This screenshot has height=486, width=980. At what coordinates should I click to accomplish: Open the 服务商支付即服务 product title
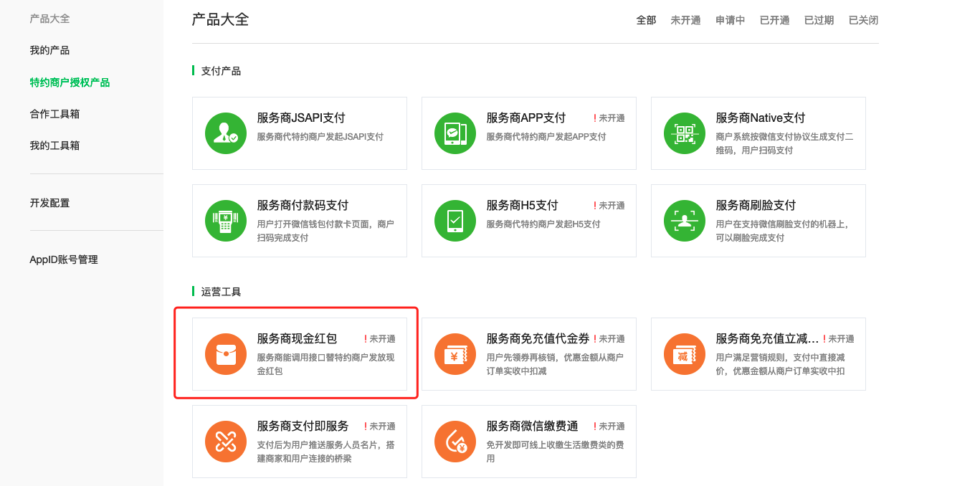303,426
